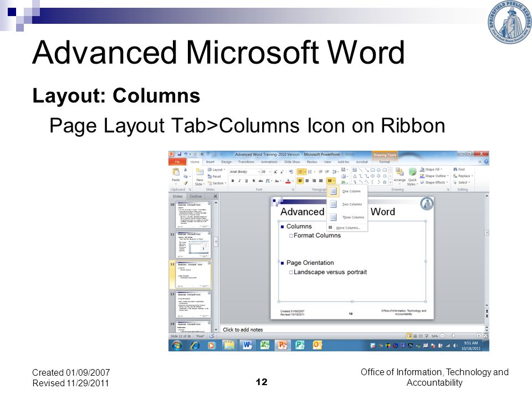
Task: Click More Columns... menu entry
Action: click(347, 228)
